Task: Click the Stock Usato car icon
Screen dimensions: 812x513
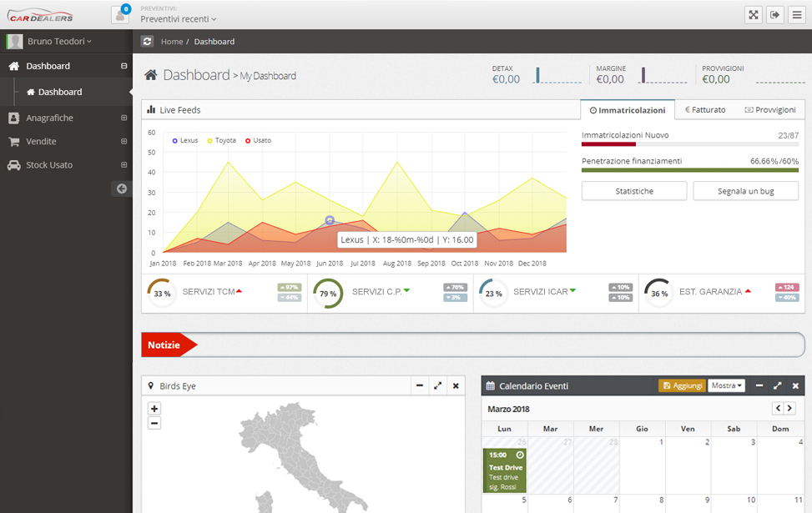Action: point(14,165)
